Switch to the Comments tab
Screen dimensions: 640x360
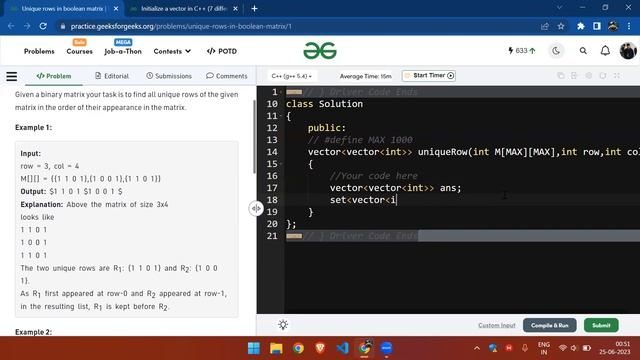227,76
